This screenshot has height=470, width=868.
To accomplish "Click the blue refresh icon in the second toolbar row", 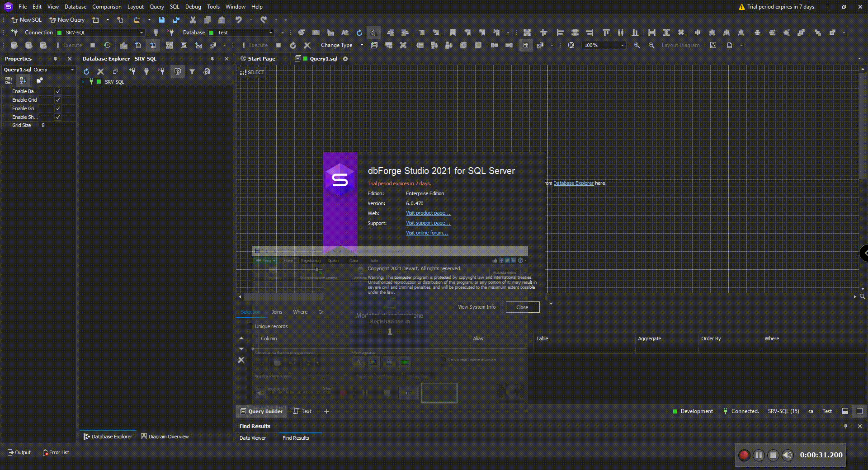I will coord(359,33).
